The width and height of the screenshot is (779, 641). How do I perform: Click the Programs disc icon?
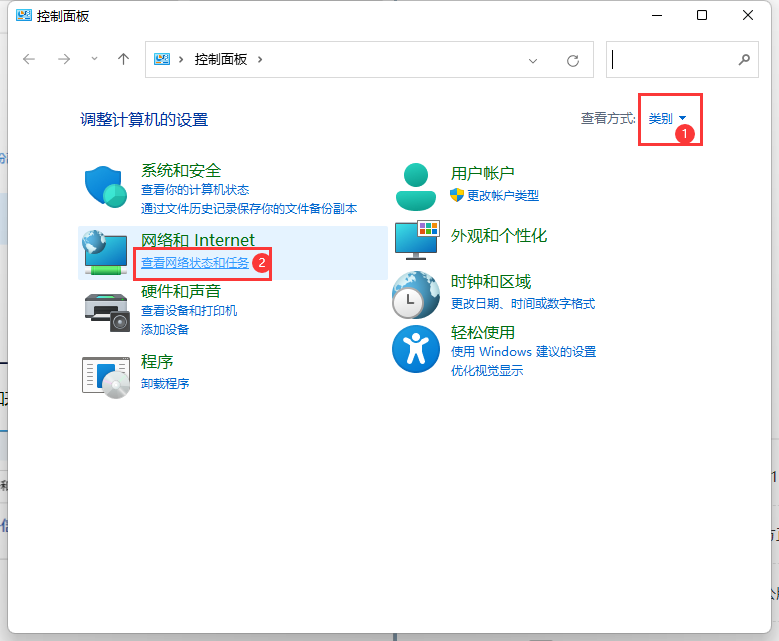tap(106, 377)
